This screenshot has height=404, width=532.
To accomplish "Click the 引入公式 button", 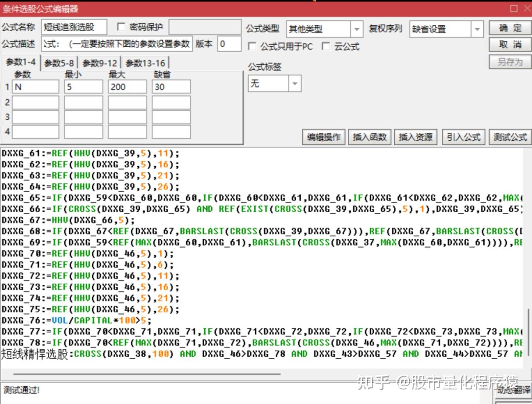I will [x=464, y=137].
